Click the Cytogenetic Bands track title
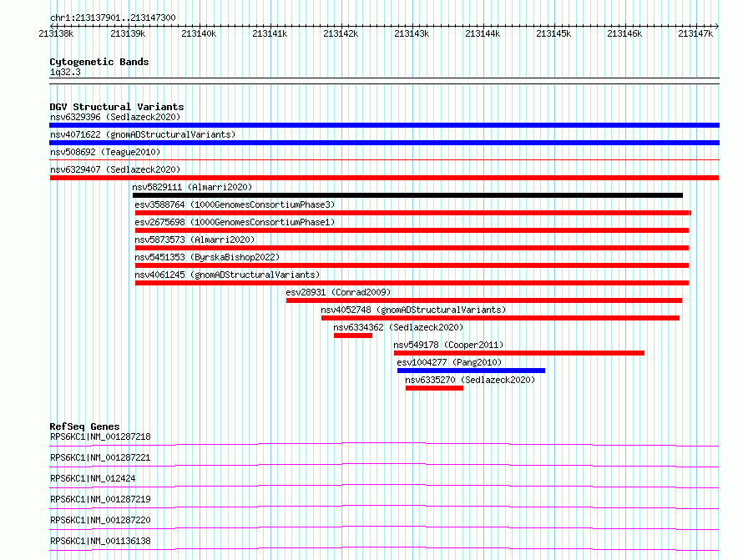 [x=99, y=62]
